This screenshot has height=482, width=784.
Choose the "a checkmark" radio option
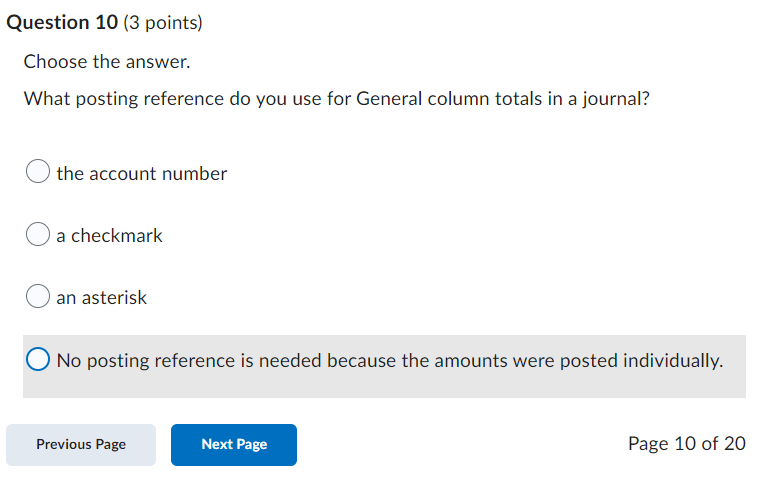37,235
